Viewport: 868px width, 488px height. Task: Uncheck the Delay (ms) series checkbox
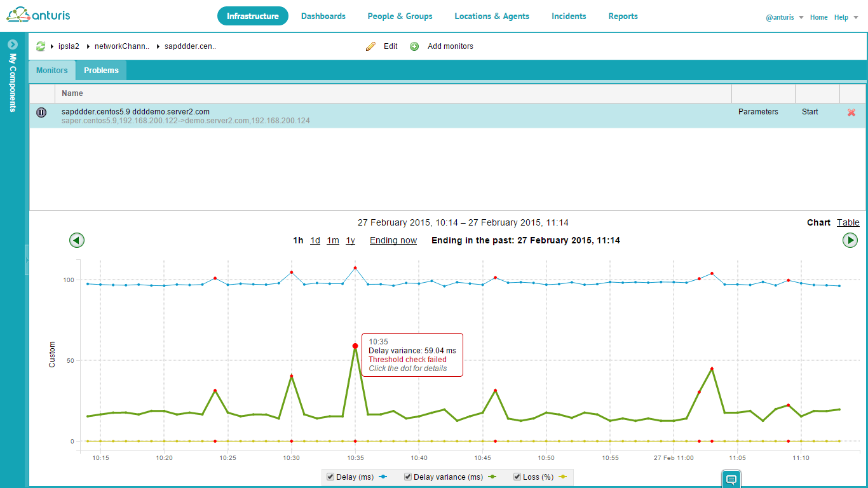tap(330, 477)
